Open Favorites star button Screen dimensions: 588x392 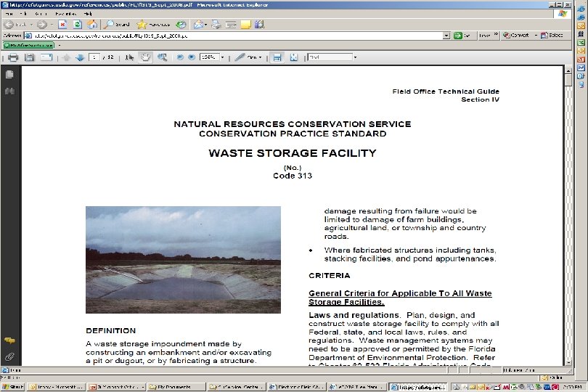pyautogui.click(x=153, y=25)
